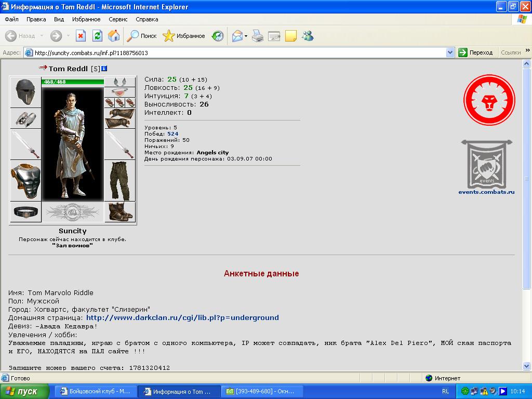Open the yellow Discuss note icon

click(291, 36)
